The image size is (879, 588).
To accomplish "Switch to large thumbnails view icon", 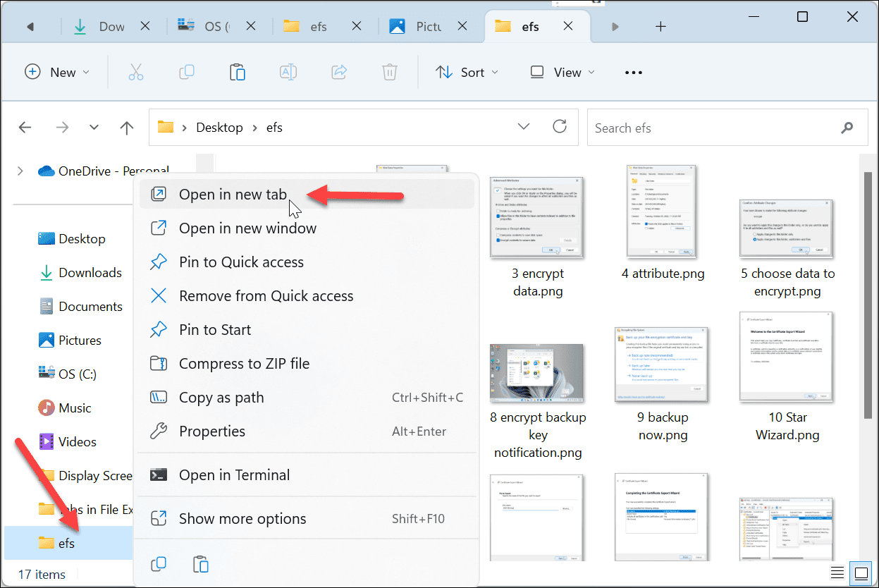I will [861, 572].
